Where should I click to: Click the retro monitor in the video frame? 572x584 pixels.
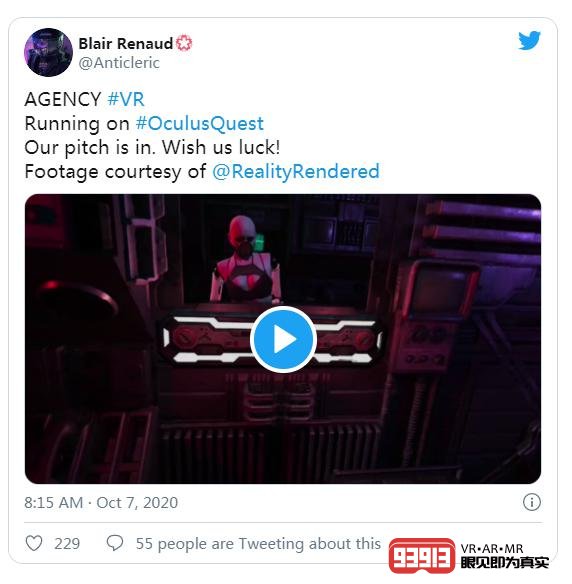[438, 287]
